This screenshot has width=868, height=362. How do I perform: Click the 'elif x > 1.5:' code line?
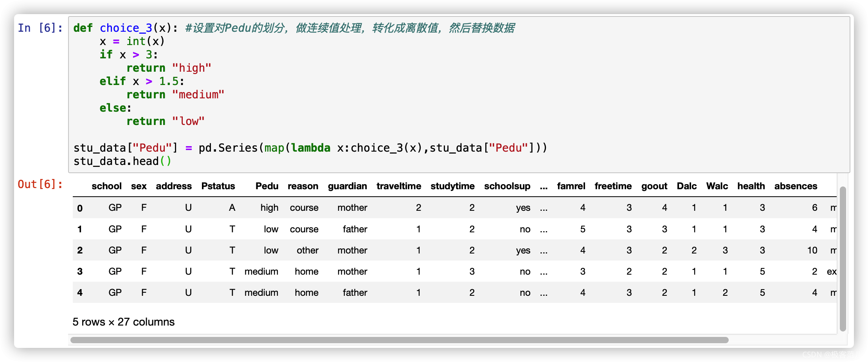142,81
